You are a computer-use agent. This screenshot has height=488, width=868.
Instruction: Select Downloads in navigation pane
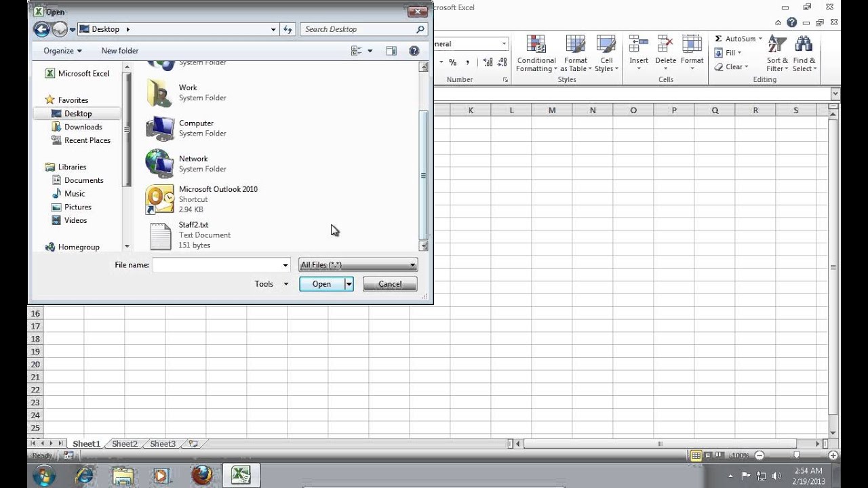click(x=83, y=127)
